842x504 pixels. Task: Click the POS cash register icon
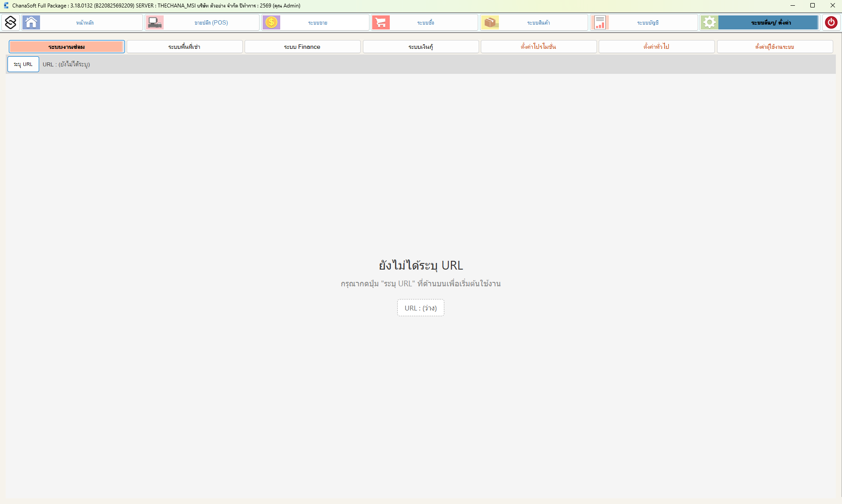(155, 22)
